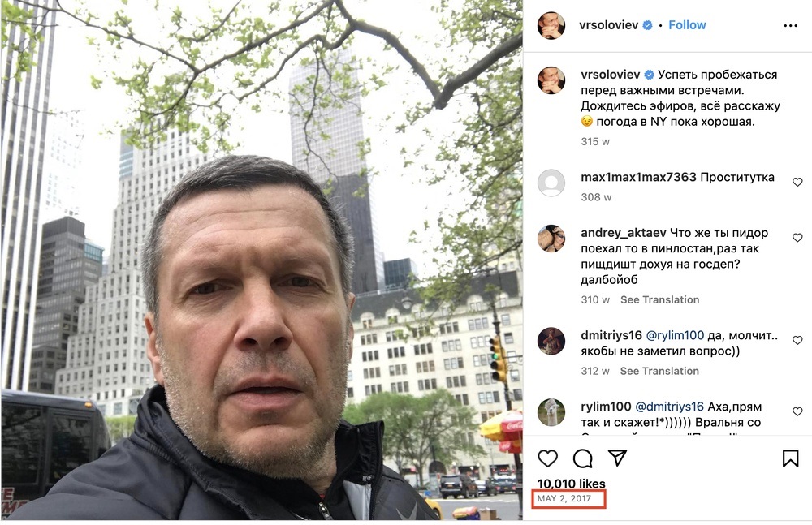Open vrsoloviev profile from header username
This screenshot has width=812, height=525.
click(608, 25)
